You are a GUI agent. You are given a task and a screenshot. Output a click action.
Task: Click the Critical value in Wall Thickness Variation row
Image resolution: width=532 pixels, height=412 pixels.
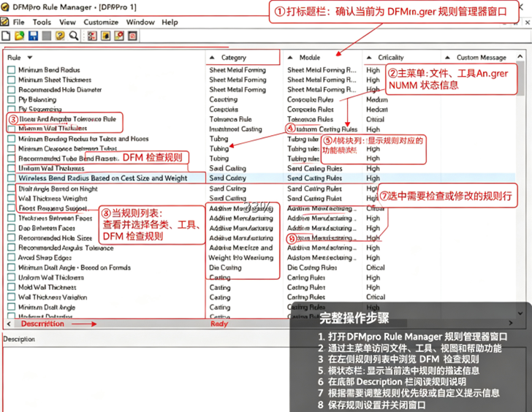click(x=376, y=297)
